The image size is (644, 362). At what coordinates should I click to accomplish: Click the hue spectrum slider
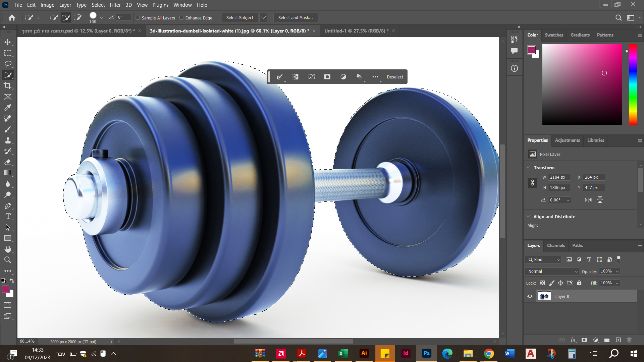pyautogui.click(x=633, y=84)
